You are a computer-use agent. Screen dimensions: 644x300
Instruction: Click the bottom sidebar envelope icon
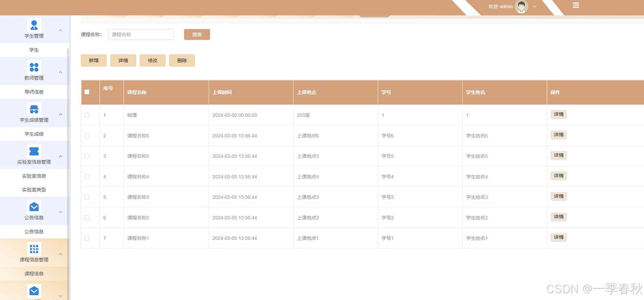[x=34, y=291]
